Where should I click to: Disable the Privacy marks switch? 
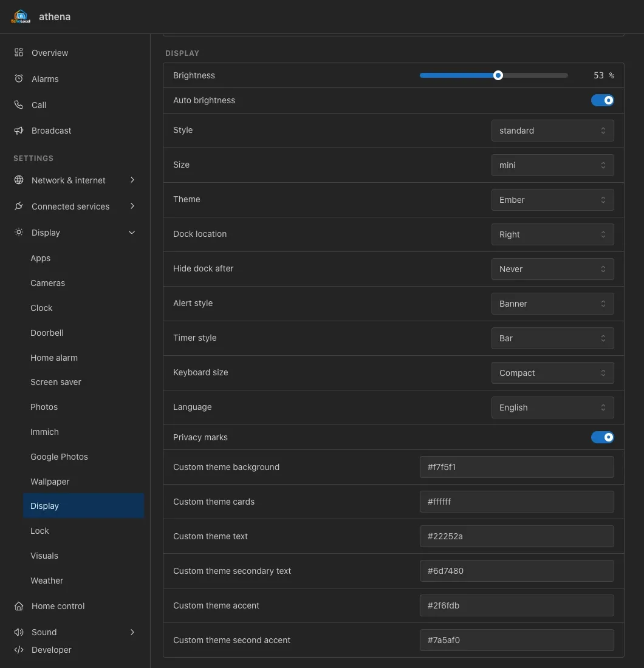click(602, 437)
